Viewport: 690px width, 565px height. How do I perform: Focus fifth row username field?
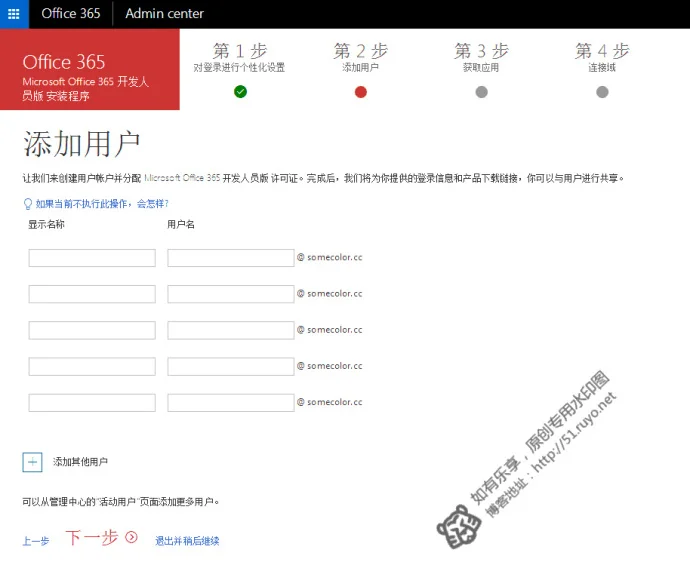pos(231,403)
